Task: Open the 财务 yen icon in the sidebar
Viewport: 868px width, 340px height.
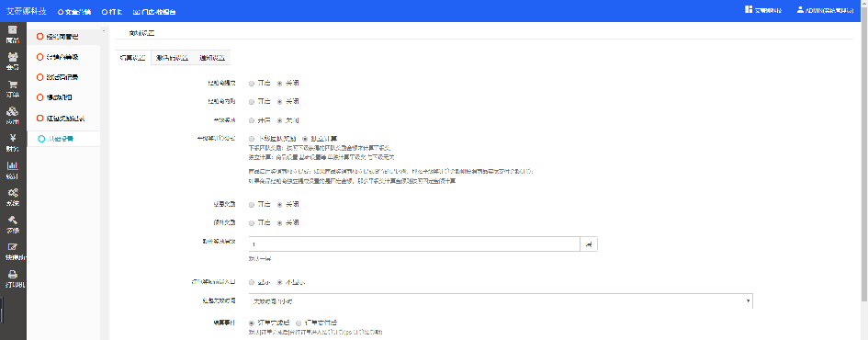Action: (x=13, y=139)
